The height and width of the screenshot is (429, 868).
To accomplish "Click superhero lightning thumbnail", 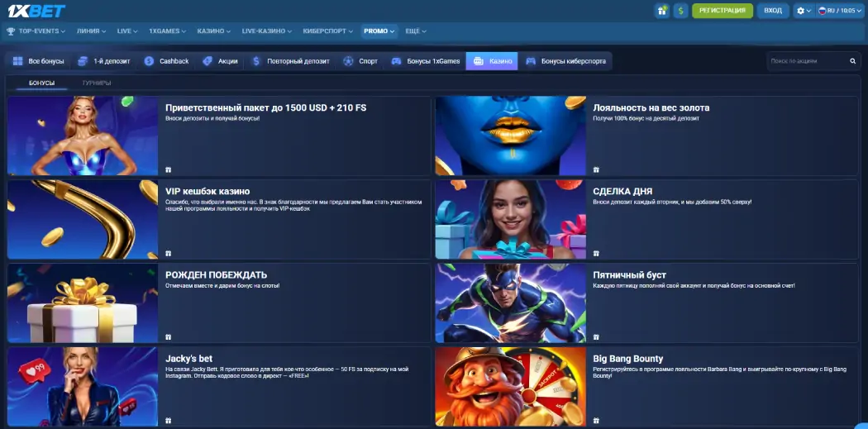I will [510, 303].
